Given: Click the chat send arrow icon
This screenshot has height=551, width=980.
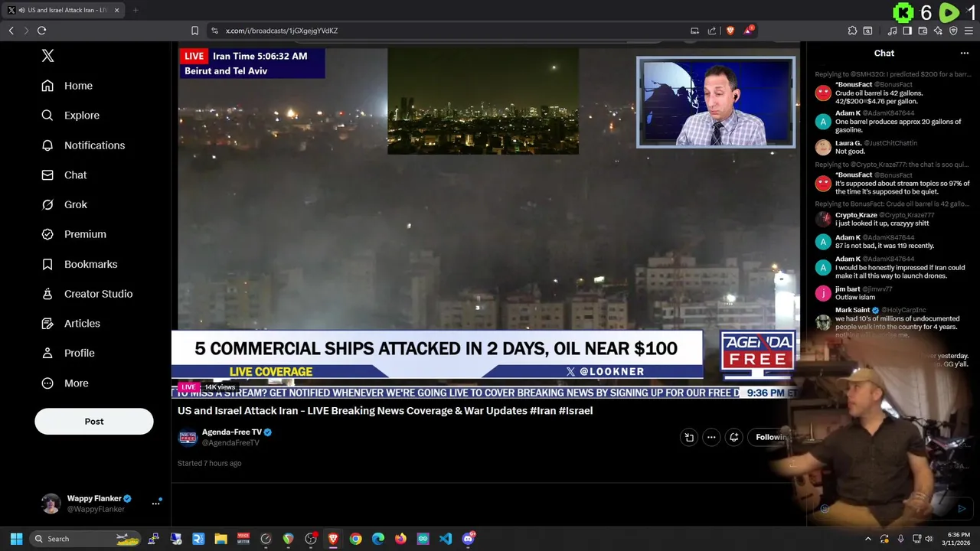Looking at the screenshot, I should coord(962,508).
